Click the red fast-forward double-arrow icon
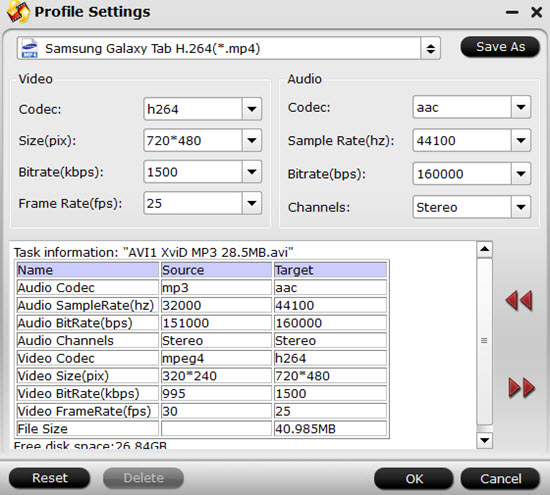Image resolution: width=550 pixels, height=495 pixels. 522,388
